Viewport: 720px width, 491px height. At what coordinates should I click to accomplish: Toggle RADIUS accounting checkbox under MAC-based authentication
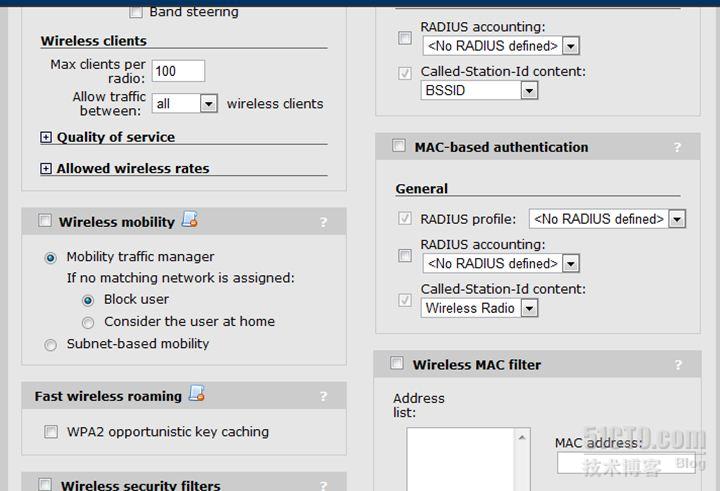point(405,255)
